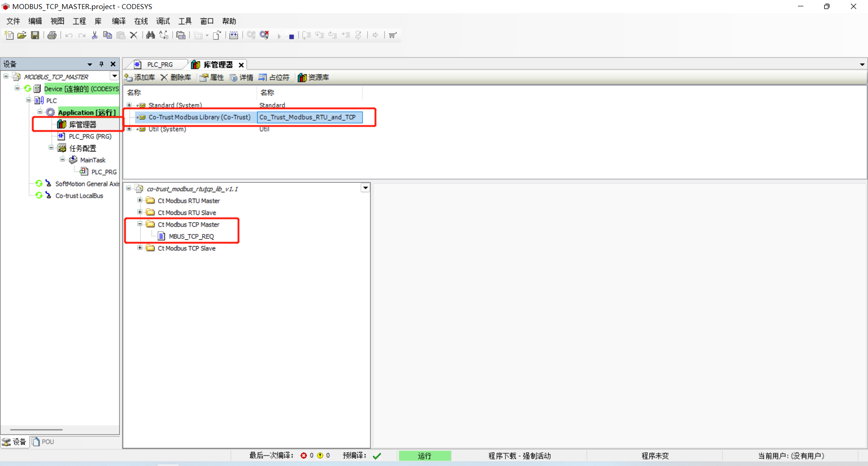Viewport: 868px width, 466px height.
Task: Select the MBUS_TCP_REQ function block
Action: (191, 237)
